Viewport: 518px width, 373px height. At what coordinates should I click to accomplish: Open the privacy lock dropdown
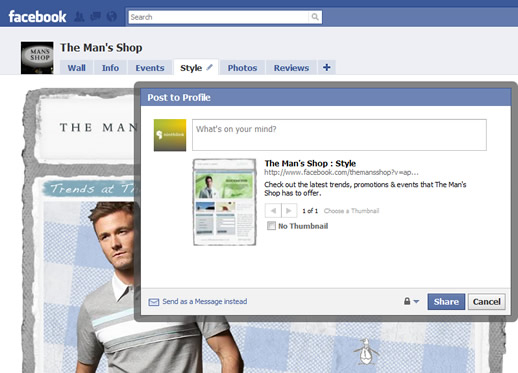(x=411, y=301)
